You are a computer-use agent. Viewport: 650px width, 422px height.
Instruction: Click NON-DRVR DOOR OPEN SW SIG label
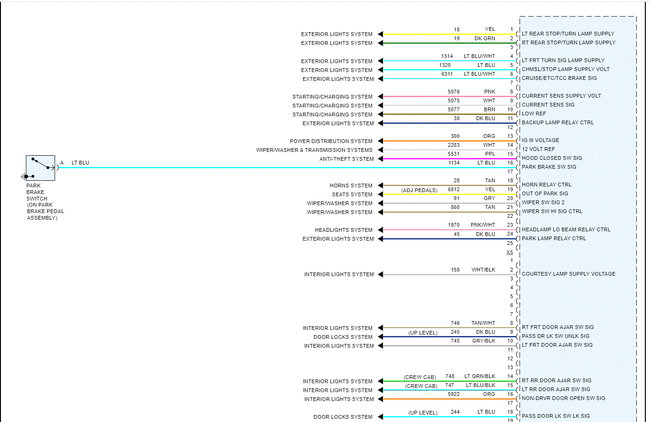coord(563,398)
